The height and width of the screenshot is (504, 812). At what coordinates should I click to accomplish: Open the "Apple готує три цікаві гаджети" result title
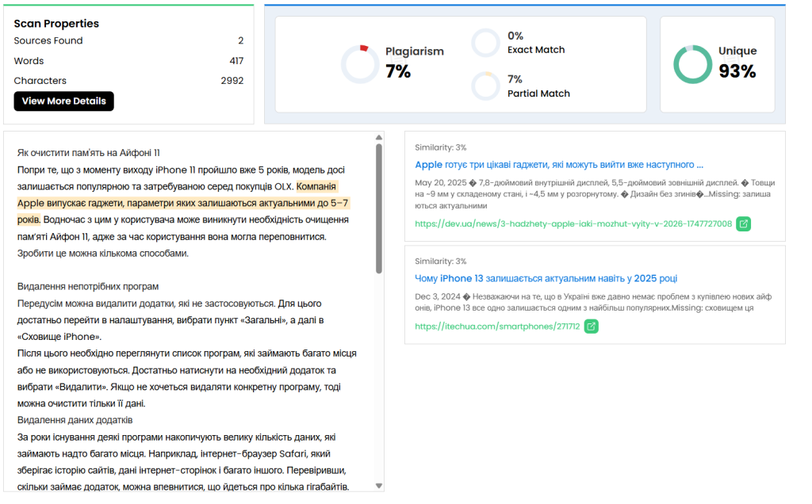point(559,165)
